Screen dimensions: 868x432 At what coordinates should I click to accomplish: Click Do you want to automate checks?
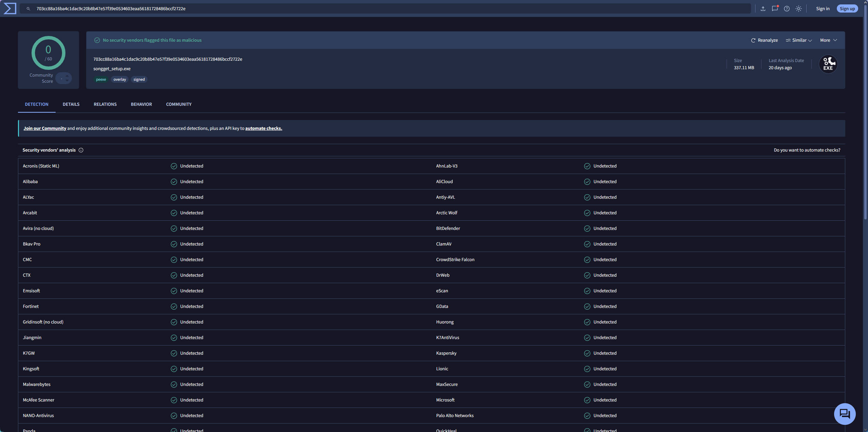point(807,150)
